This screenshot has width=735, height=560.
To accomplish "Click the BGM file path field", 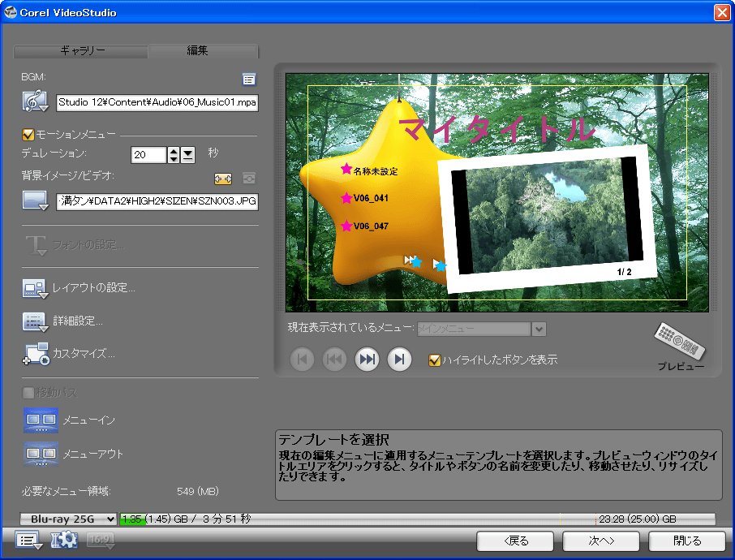I will 157,102.
